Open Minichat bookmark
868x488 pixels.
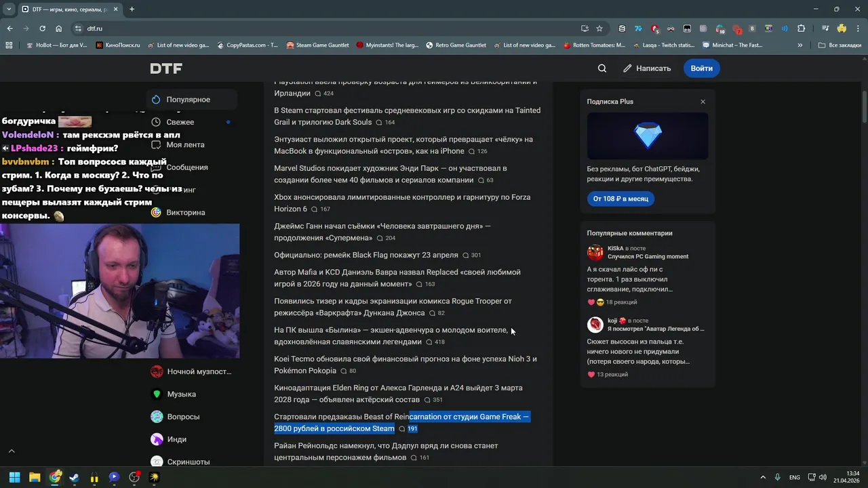732,45
